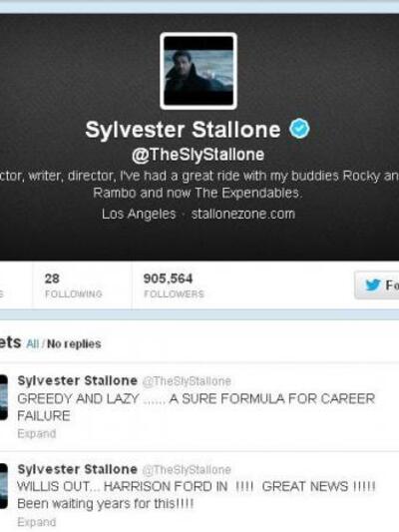Viewport: 399px width, 532px height.
Task: Open the stallonezone.com website link
Action: 243,214
